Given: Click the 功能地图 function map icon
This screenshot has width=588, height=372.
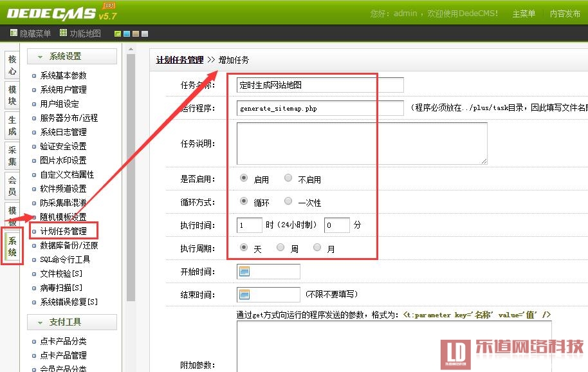Looking at the screenshot, I should [x=63, y=33].
